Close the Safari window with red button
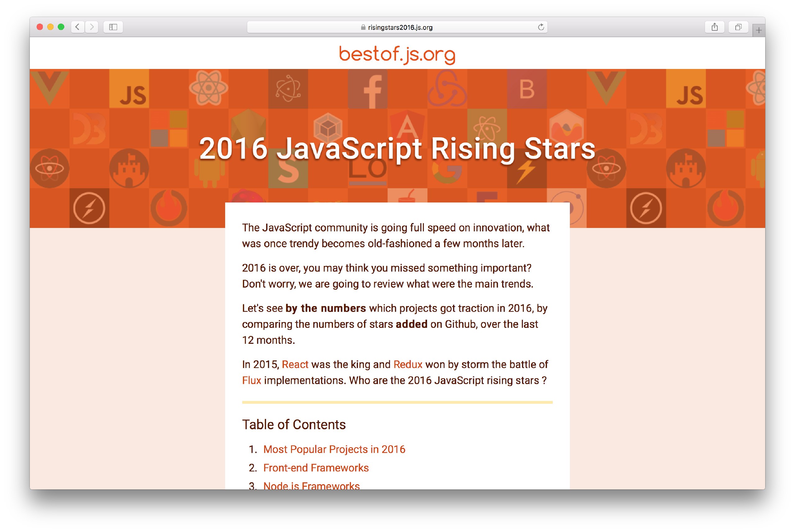Image resolution: width=795 pixels, height=532 pixels. click(x=40, y=27)
